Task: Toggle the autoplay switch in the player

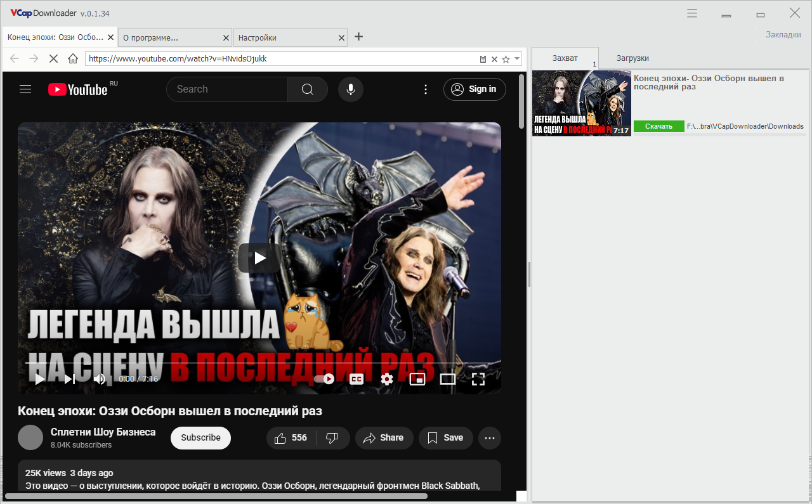Action: pos(324,379)
